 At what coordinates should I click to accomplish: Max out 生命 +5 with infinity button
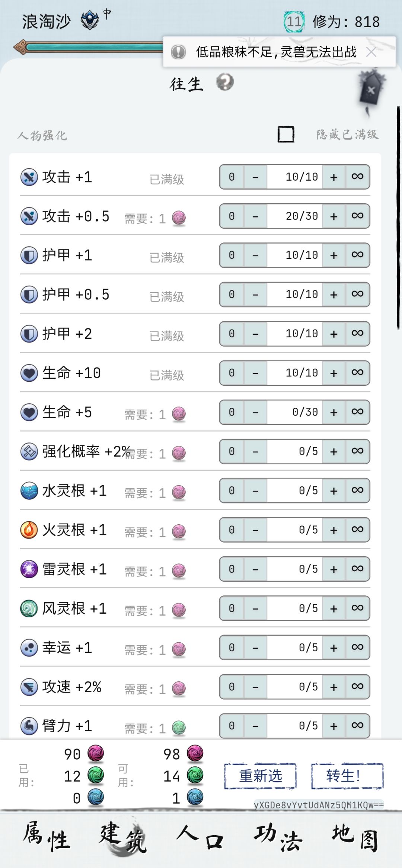pyautogui.click(x=357, y=412)
